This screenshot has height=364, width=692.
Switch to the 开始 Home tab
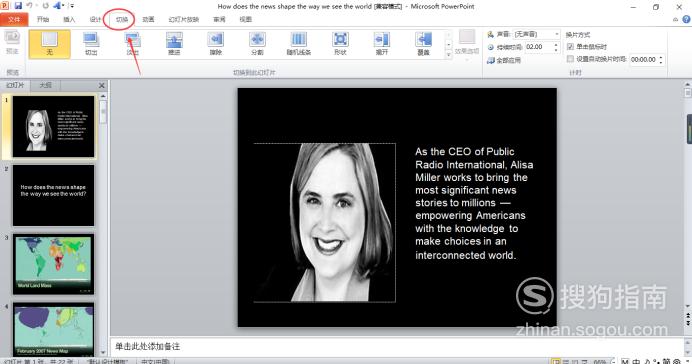[43, 19]
